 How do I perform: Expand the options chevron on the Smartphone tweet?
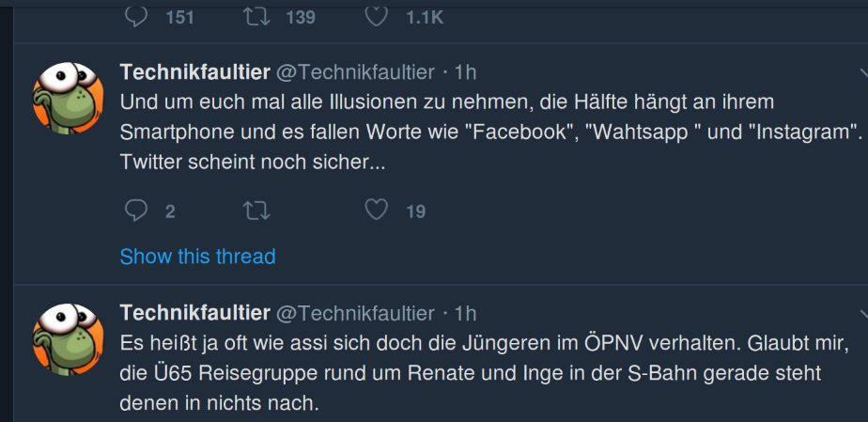[x=863, y=72]
